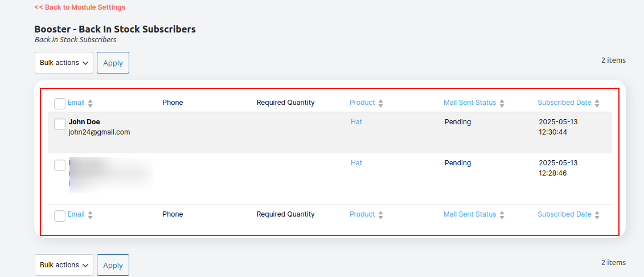Click Subscribed Date sort arrows in header

597,103
